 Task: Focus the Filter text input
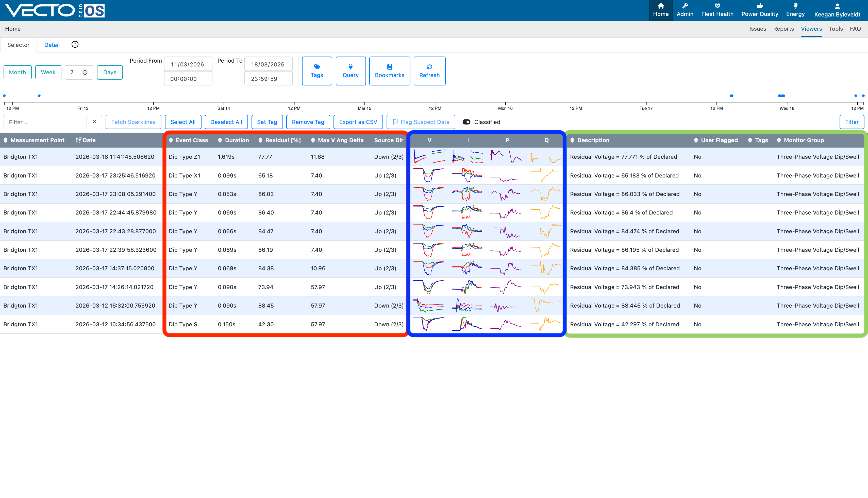(x=45, y=122)
